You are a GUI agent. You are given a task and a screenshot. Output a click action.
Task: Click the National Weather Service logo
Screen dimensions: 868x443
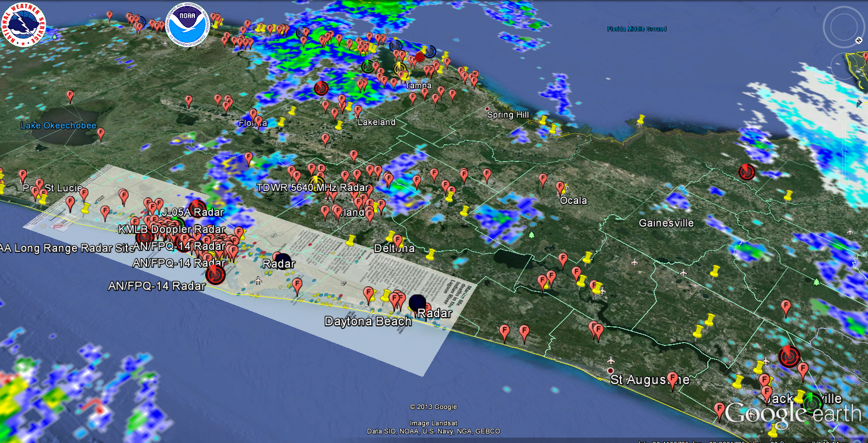23,24
